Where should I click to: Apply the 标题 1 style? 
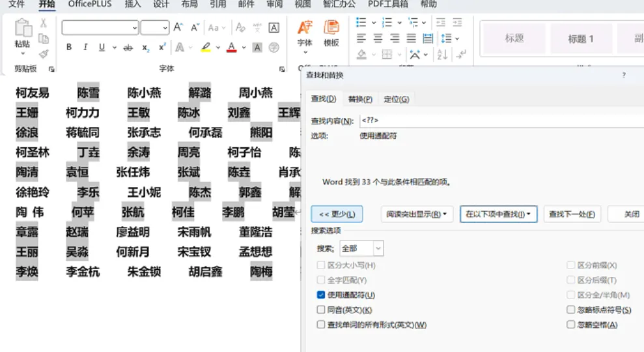coord(581,39)
